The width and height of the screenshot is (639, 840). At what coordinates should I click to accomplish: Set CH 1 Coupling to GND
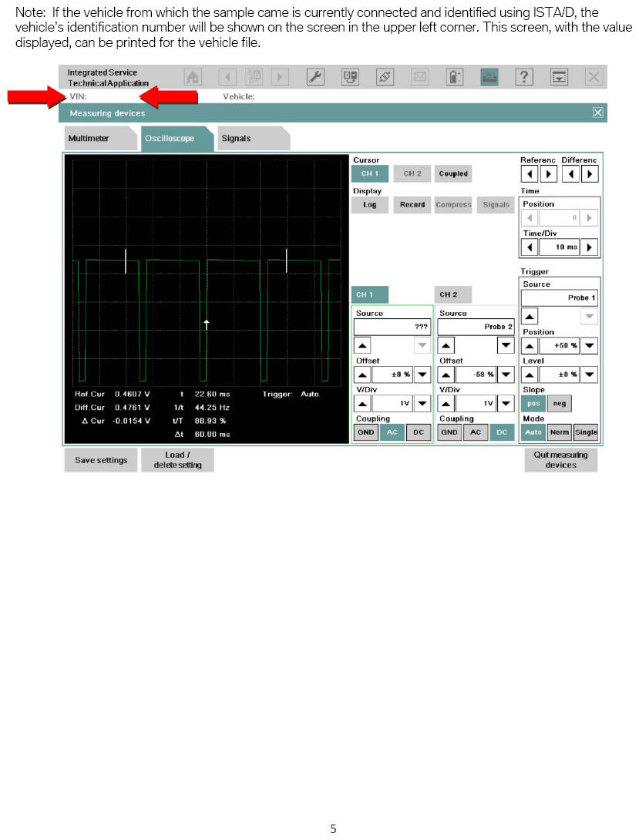pos(366,432)
